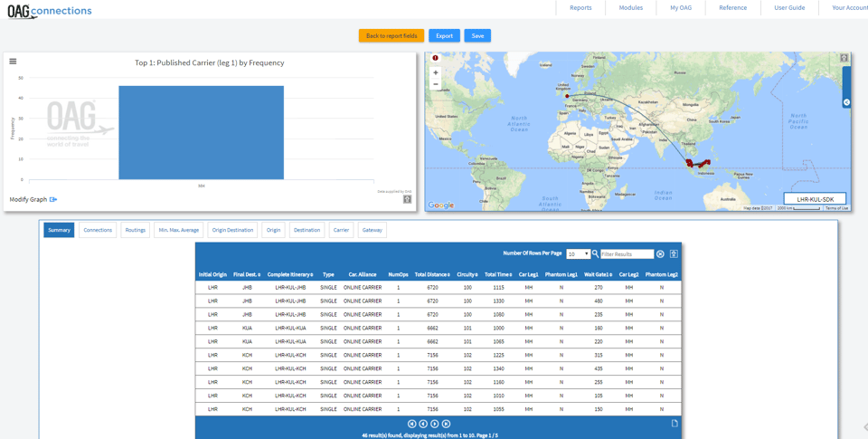This screenshot has width=868, height=439.
Task: Switch to the Carrier tab
Action: 342,230
